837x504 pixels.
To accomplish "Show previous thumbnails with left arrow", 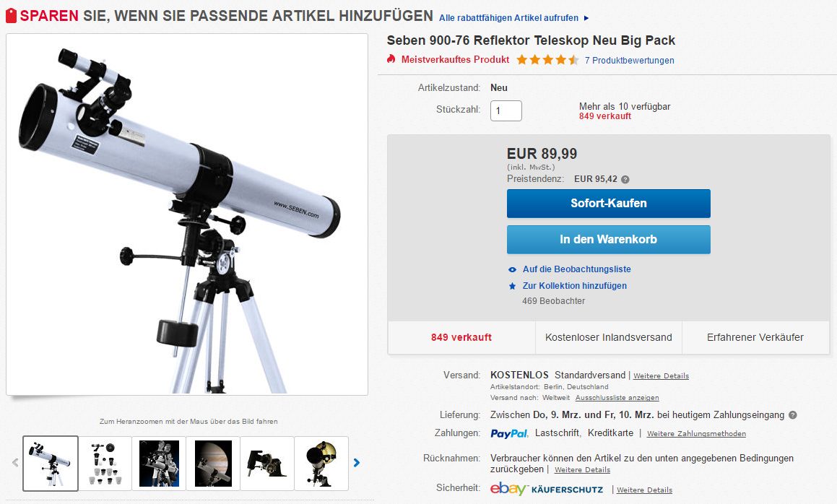I will point(15,463).
